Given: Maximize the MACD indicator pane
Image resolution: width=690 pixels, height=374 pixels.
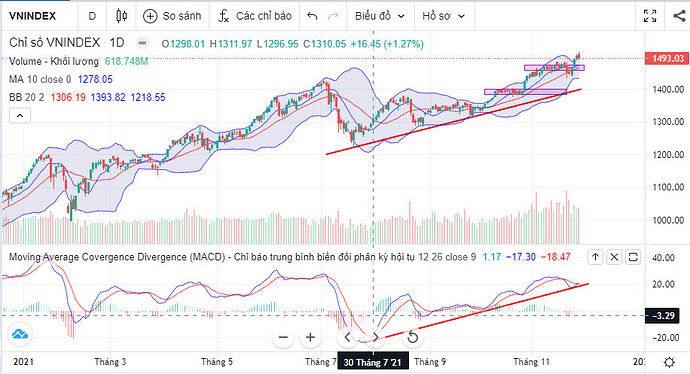Looking at the screenshot, I should point(633,257).
